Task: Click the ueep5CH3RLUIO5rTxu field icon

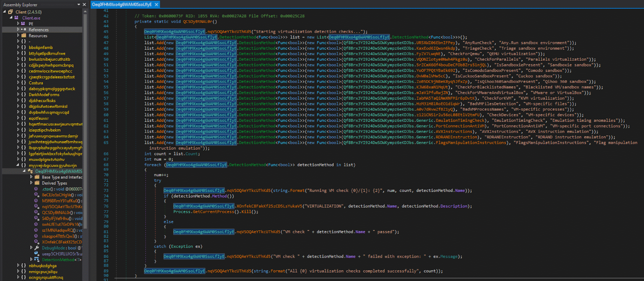Action: [x=36, y=254]
